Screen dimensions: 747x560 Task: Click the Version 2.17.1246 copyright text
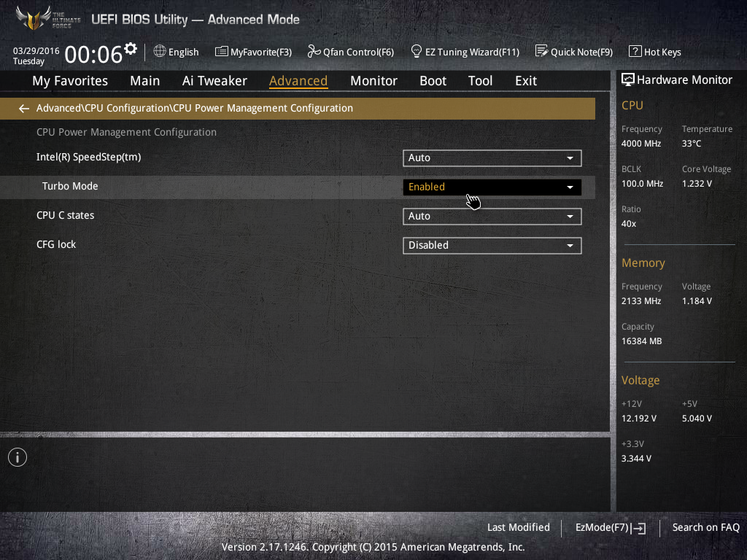click(373, 547)
